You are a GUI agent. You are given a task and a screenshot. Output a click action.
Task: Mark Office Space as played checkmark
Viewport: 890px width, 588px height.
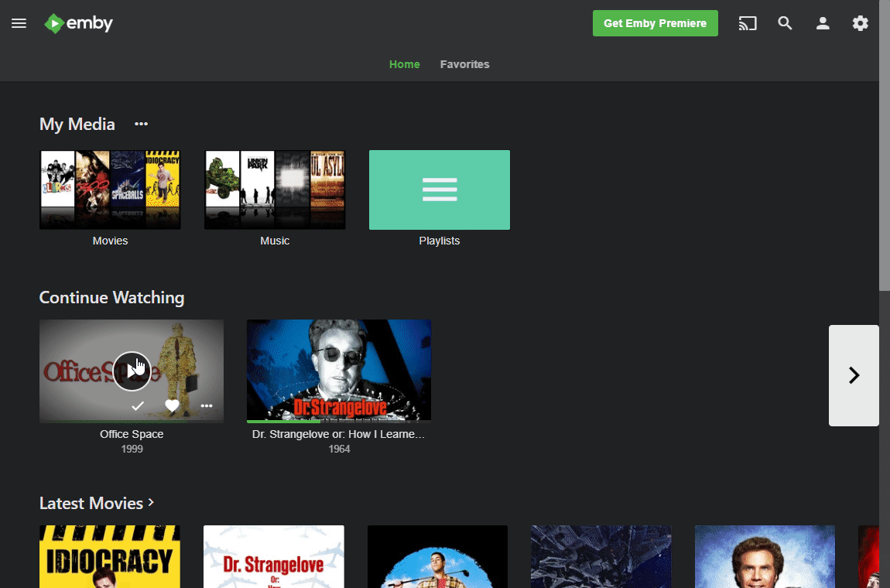pos(137,406)
